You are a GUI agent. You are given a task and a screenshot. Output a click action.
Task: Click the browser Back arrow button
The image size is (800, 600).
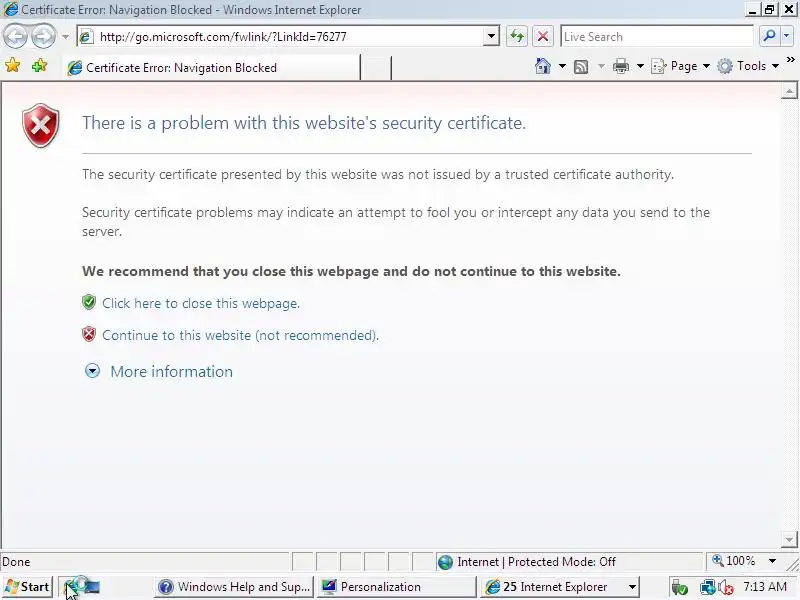point(15,36)
